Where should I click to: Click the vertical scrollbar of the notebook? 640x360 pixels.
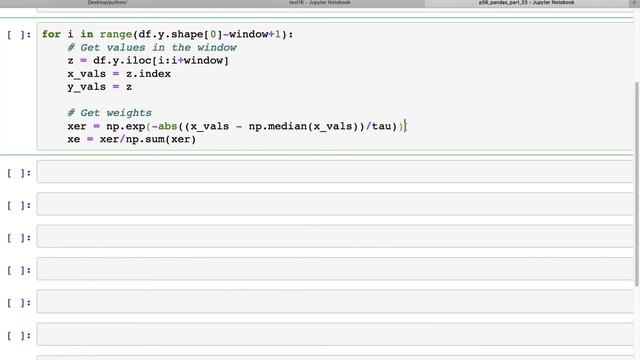tap(637, 184)
